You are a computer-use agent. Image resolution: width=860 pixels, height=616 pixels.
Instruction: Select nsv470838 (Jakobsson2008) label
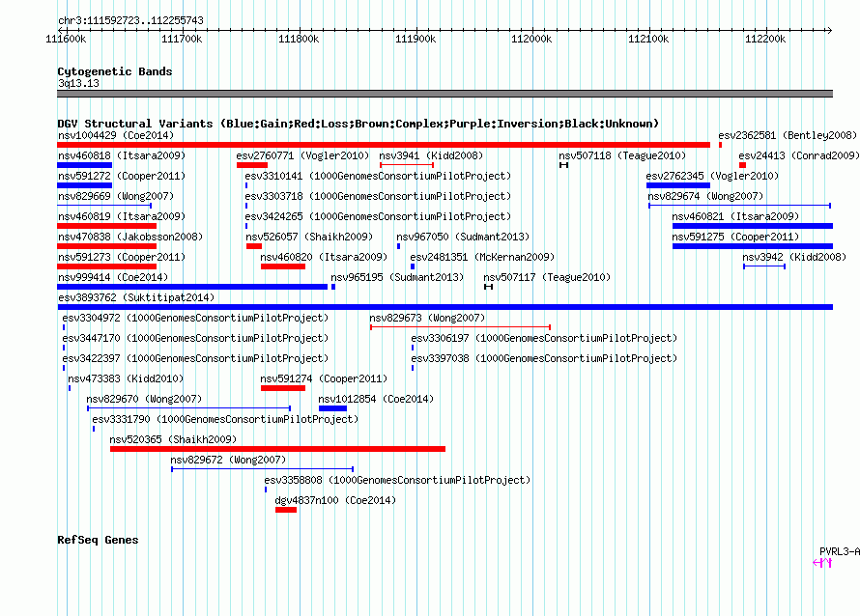(x=130, y=237)
